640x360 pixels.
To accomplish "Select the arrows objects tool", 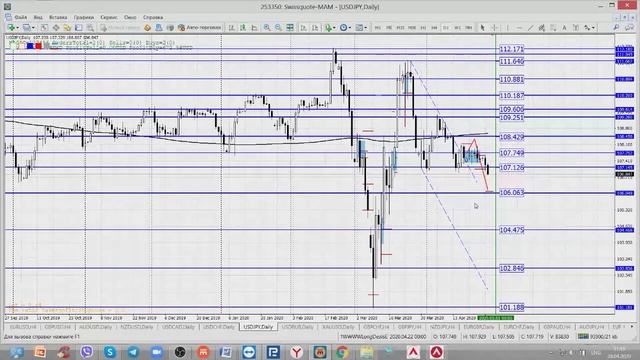I will 587,28.
